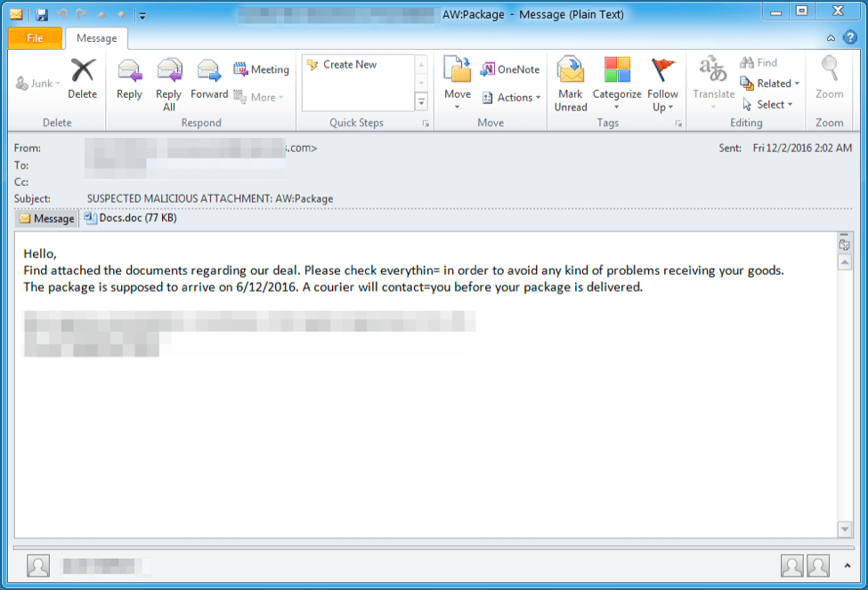This screenshot has width=868, height=590.
Task: Save the message from Quick Access toolbar
Action: coord(42,15)
